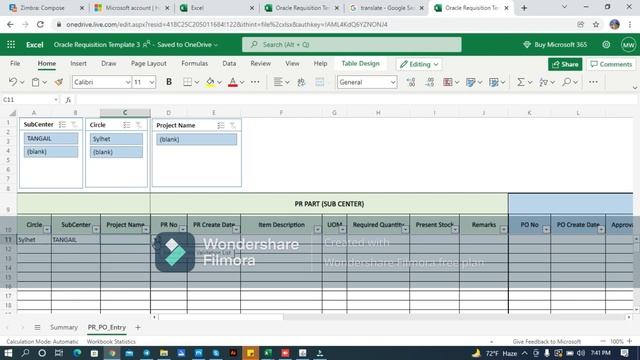This screenshot has width=640, height=360.
Task: Add a new sheet with plus button
Action: click(138, 327)
